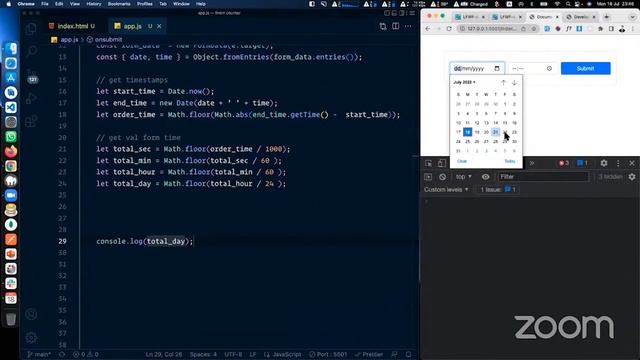
Task: Open the History menu
Action: [93, 4]
